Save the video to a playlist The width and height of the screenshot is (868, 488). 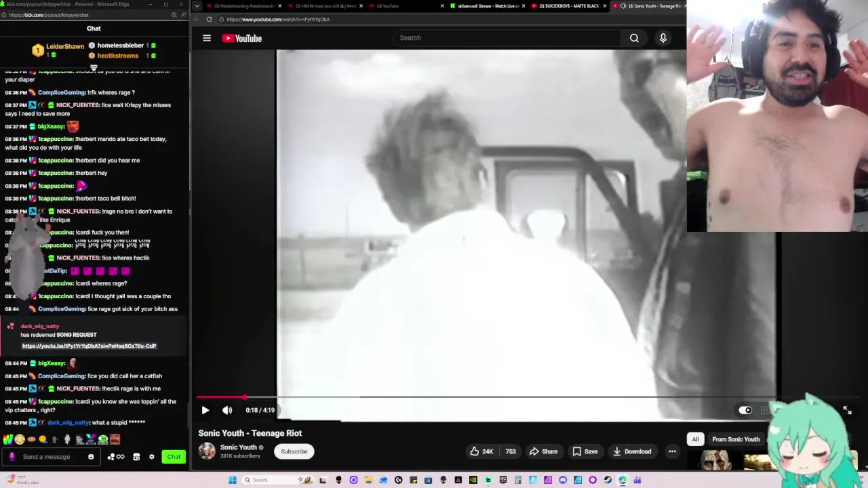point(585,451)
